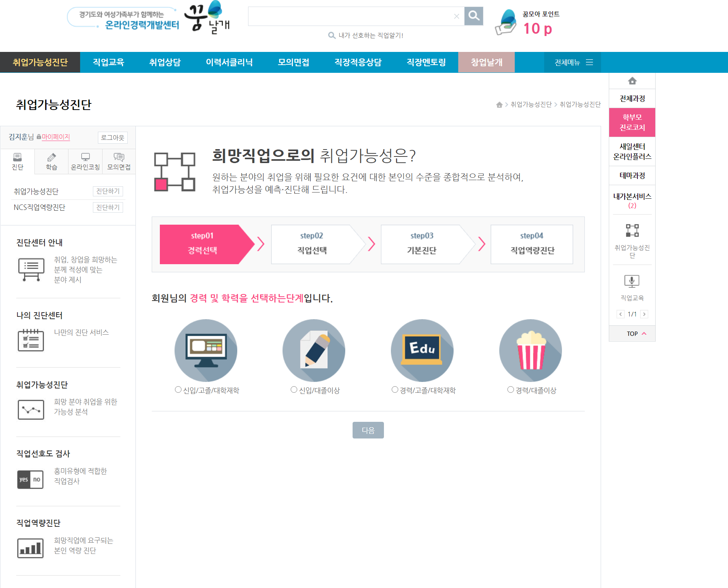
Task: Select the 신입/고졸/대학재학 radio button
Action: (178, 390)
